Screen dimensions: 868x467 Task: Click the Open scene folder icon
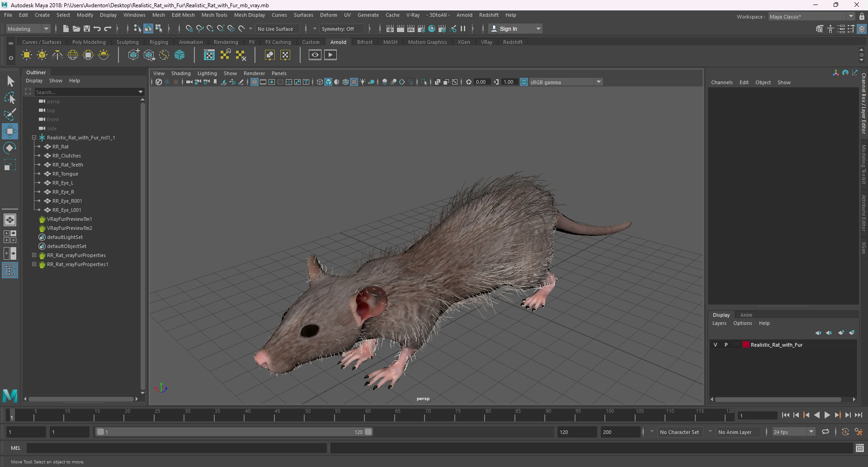tap(76, 29)
